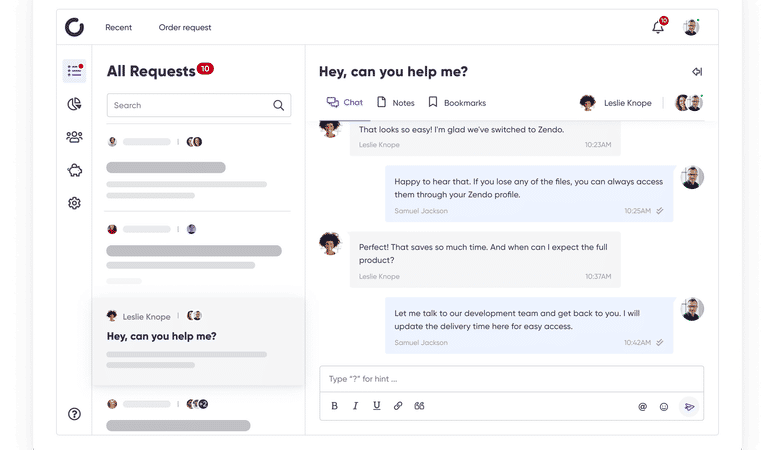Image resolution: width=775 pixels, height=450 pixels.
Task: Select the requests list sidebar icon
Action: (x=74, y=71)
